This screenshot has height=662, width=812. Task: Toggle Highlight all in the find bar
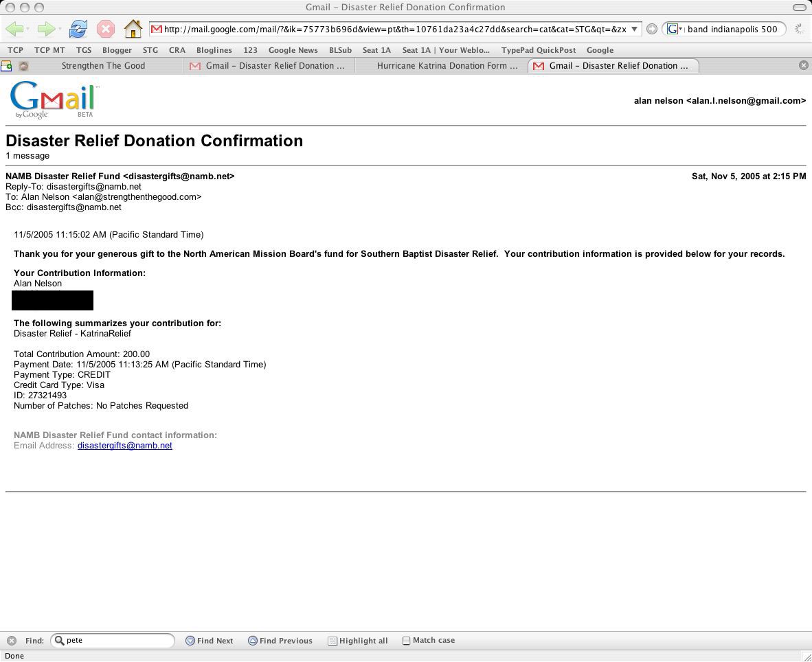point(357,641)
